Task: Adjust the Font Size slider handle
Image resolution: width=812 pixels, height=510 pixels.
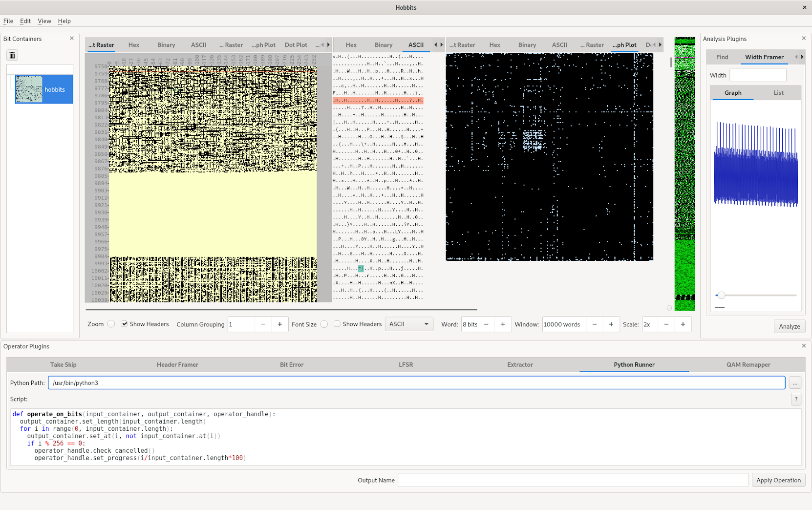Action: point(324,324)
